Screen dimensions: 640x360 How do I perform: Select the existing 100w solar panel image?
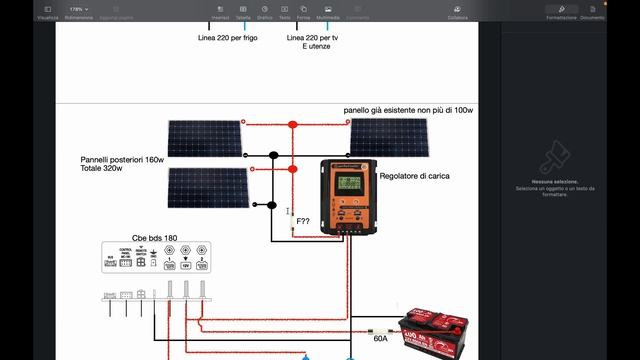389,138
